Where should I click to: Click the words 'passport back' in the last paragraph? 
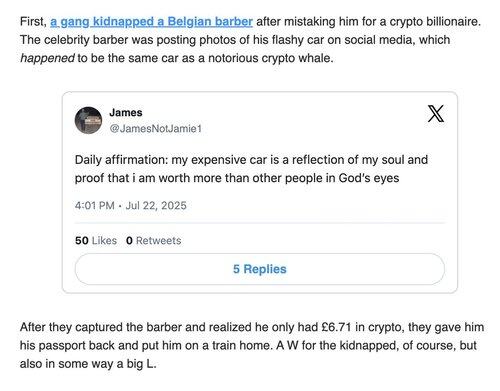[x=76, y=345]
